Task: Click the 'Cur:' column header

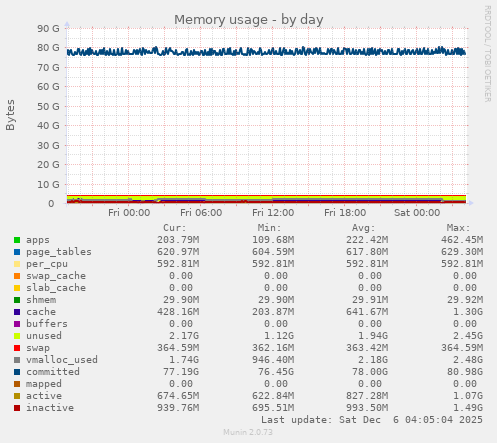Action: click(x=175, y=228)
